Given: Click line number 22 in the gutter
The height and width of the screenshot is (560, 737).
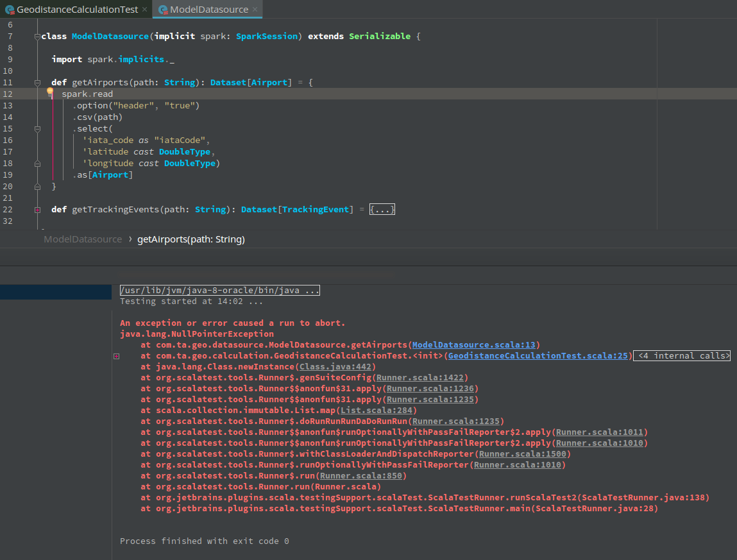Looking at the screenshot, I should tap(8, 210).
